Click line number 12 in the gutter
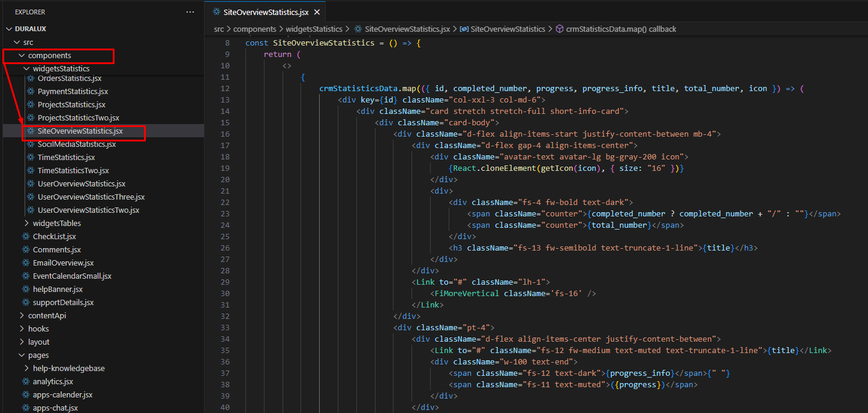The width and height of the screenshot is (868, 413). (225, 88)
